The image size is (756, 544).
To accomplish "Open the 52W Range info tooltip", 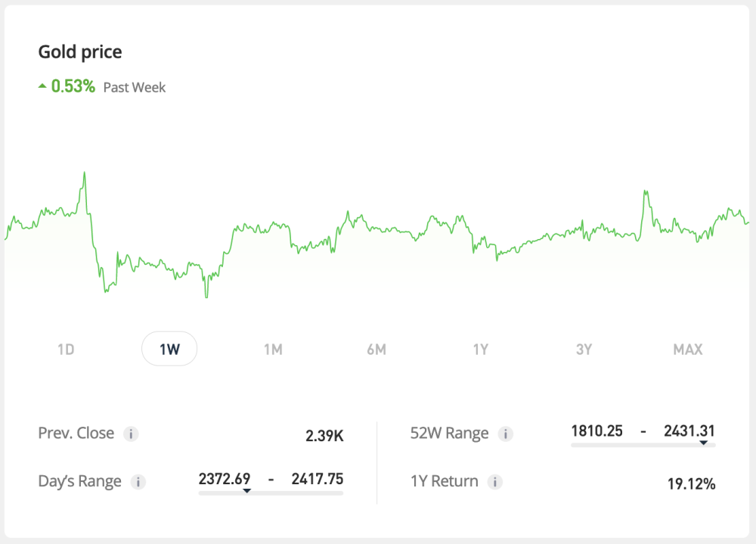I will (506, 434).
